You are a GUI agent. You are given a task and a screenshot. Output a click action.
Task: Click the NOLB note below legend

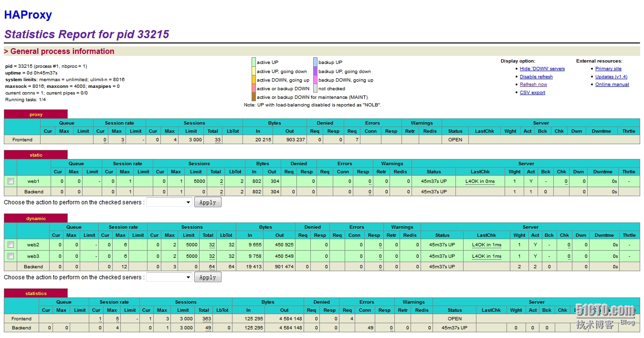tap(313, 105)
